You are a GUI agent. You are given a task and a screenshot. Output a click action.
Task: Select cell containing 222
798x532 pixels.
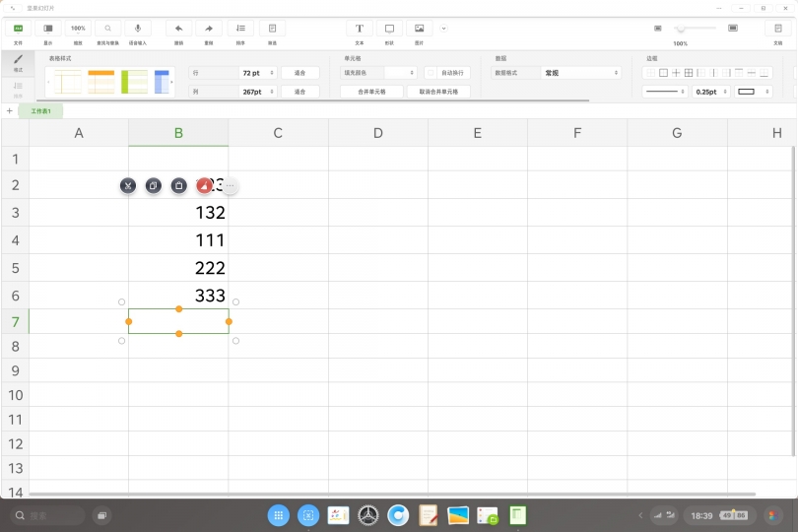click(x=178, y=268)
